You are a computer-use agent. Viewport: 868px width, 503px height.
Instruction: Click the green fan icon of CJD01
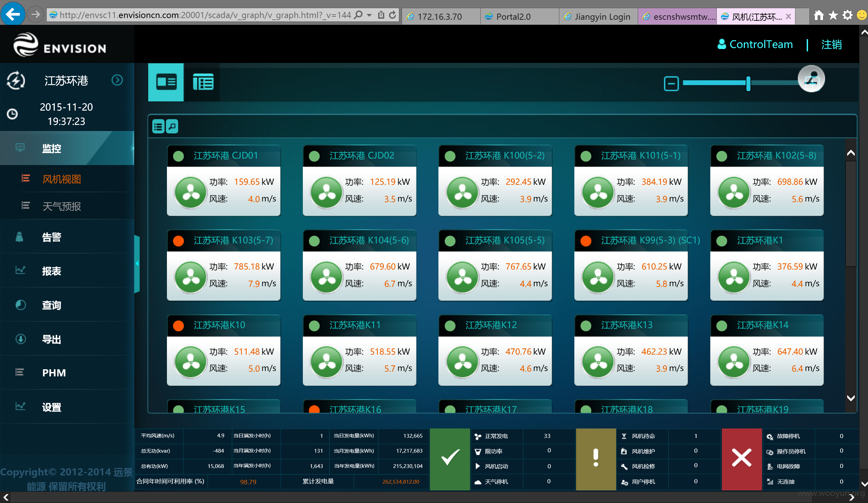tap(190, 192)
